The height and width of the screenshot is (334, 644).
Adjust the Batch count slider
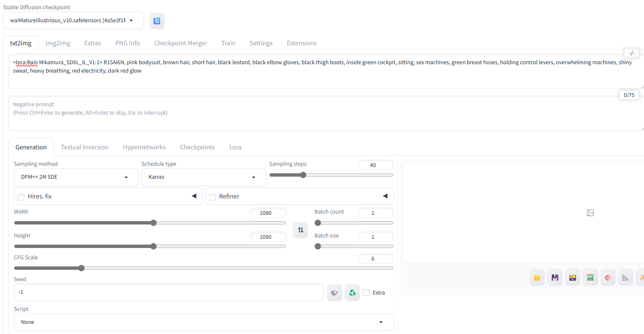[x=354, y=223]
